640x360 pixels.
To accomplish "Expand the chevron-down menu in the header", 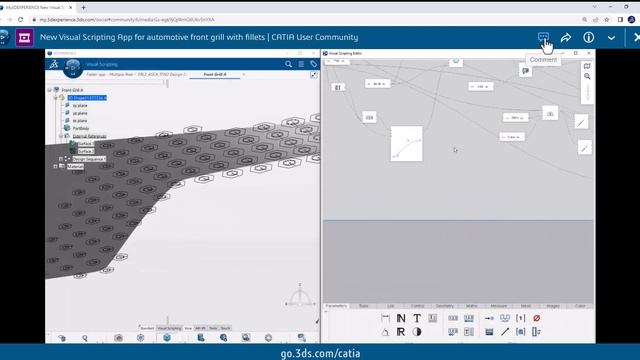I will click(x=611, y=38).
